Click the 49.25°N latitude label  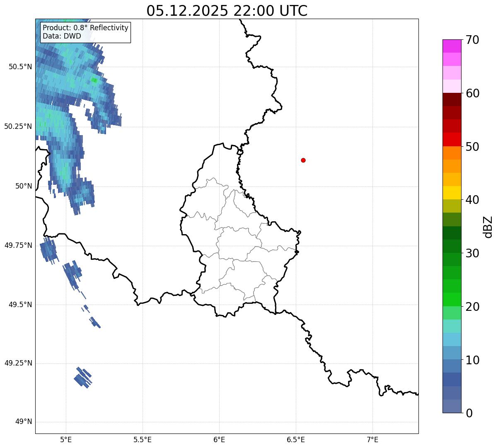coord(18,363)
